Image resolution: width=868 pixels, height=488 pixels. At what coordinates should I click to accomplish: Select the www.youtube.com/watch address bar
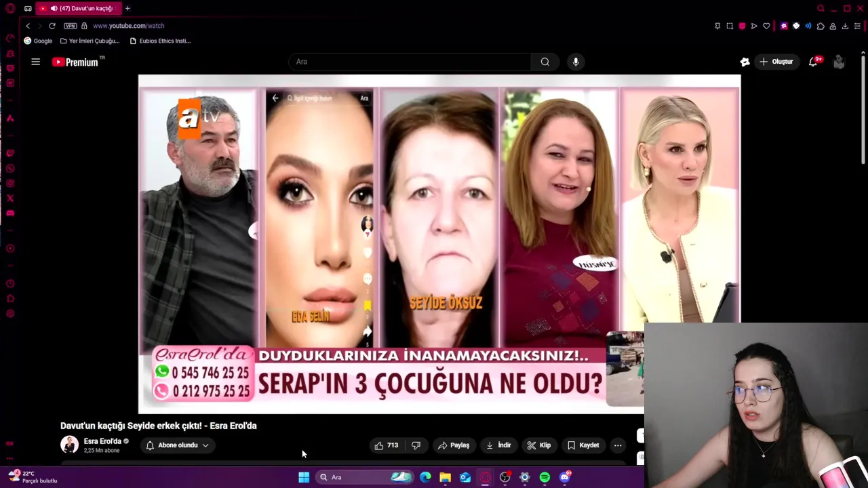click(129, 26)
